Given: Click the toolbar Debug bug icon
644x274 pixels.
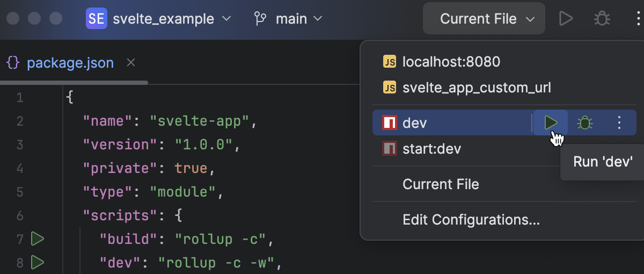Looking at the screenshot, I should coord(602,19).
